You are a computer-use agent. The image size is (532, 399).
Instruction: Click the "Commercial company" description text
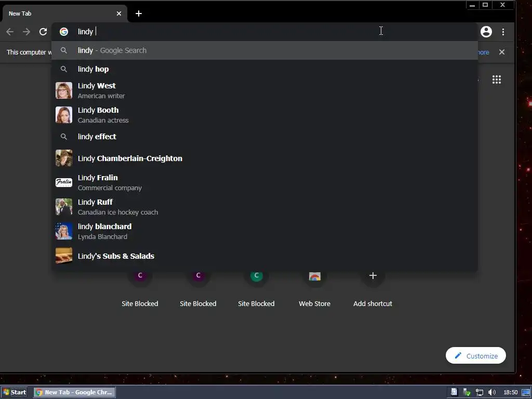pyautogui.click(x=110, y=188)
